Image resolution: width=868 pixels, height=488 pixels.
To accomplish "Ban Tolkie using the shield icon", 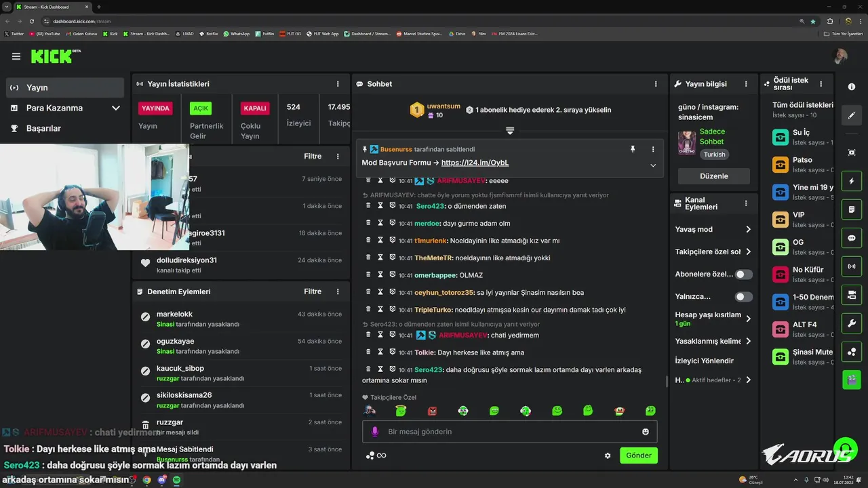I will tap(392, 352).
